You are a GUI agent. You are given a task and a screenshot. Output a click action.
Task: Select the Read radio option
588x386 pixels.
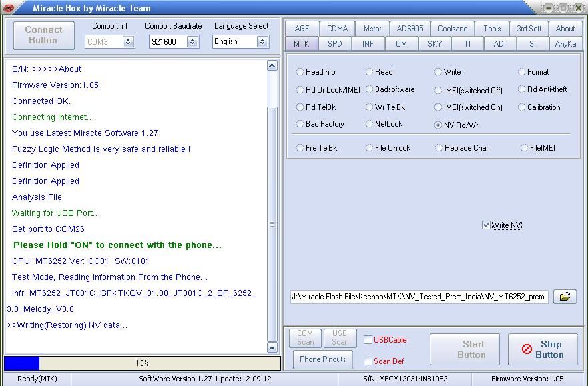coord(369,71)
